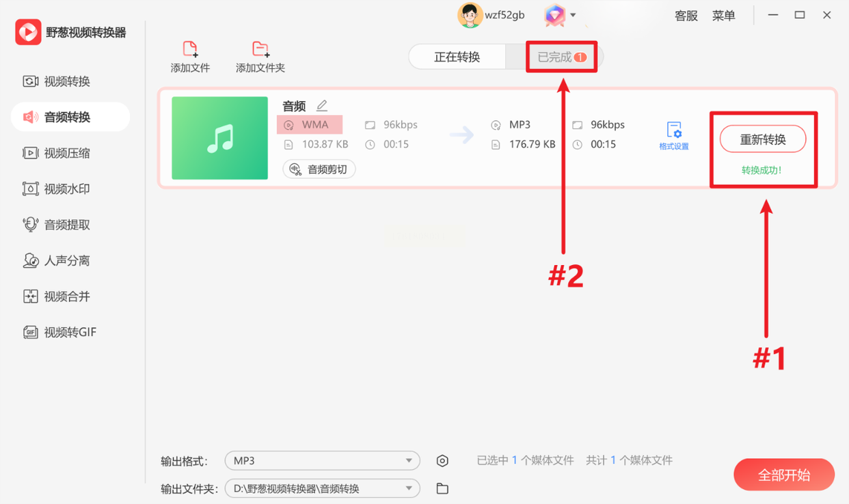Click the 转换成功! status text
Screen dimensions: 849x504
[762, 170]
